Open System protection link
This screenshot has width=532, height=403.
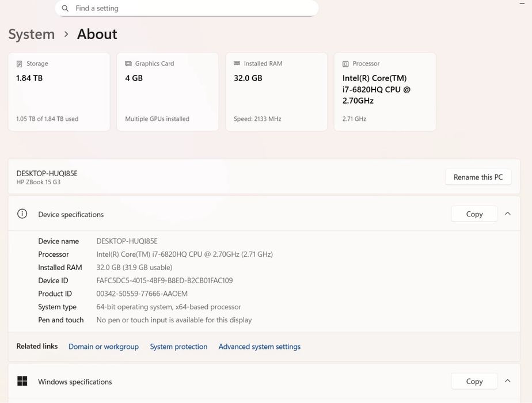pos(178,347)
